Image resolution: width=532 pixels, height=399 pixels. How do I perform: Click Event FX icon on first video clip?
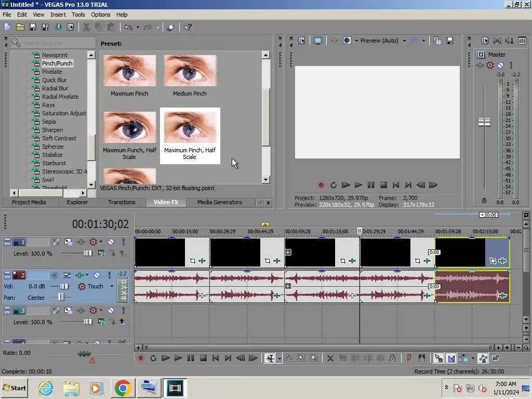(202, 261)
